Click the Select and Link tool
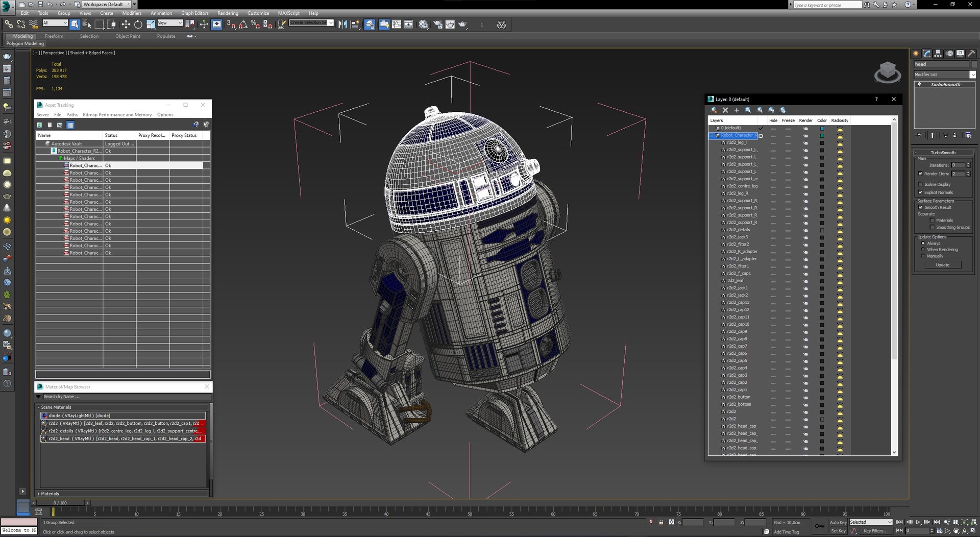 pyautogui.click(x=9, y=24)
